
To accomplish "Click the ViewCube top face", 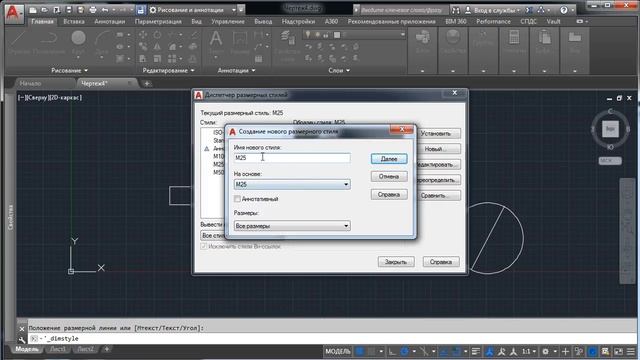I will tap(610, 129).
